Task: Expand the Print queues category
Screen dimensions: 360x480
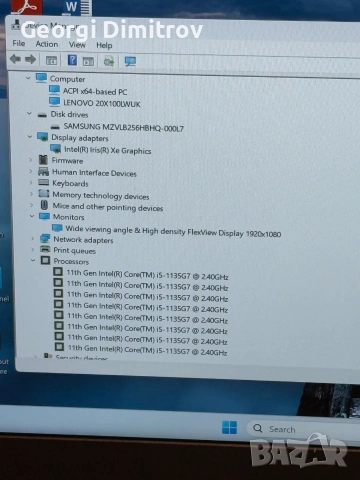Action: pyautogui.click(x=33, y=249)
